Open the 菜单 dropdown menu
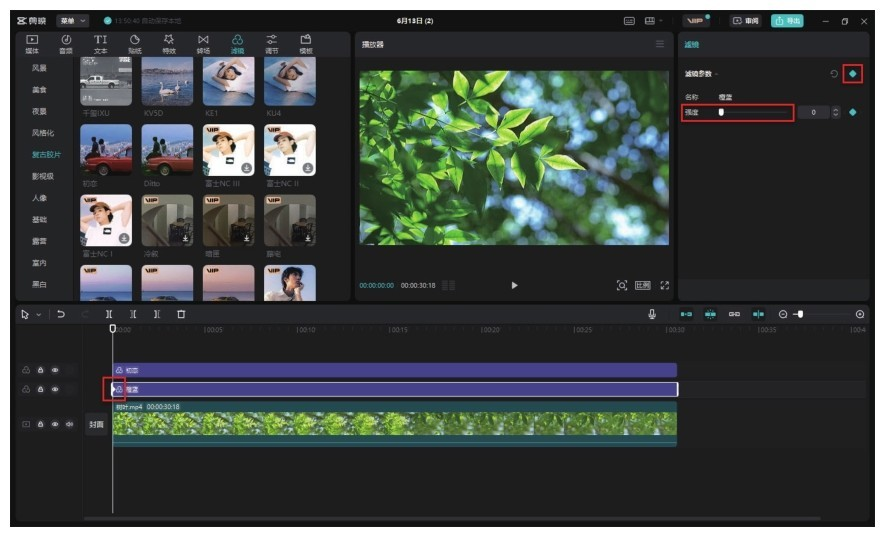The height and width of the screenshot is (536, 885). click(x=72, y=20)
